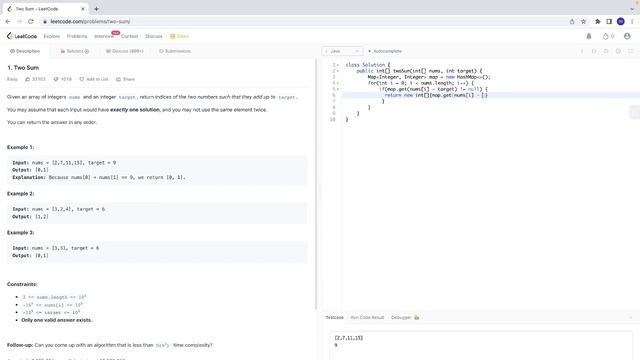Click the debugger lock icon
Image resolution: width=640 pixels, height=360 pixels.
[417, 317]
